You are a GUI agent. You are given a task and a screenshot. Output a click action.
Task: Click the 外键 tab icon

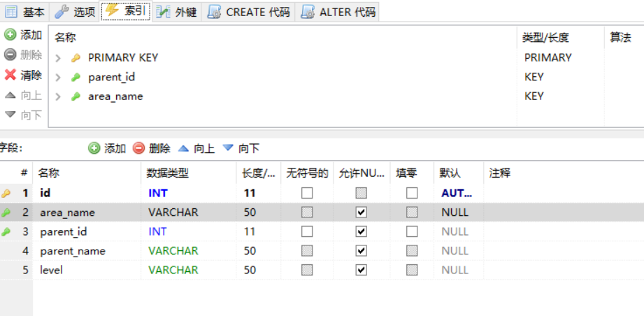pos(163,12)
